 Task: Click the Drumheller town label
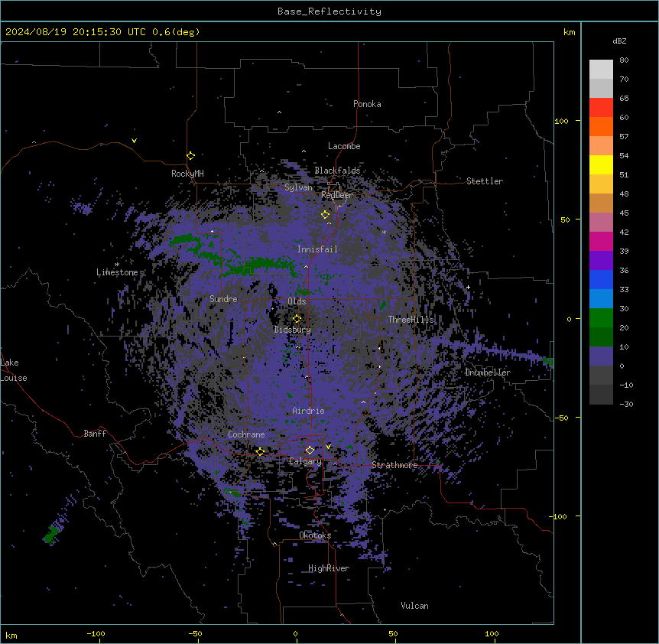pos(488,372)
